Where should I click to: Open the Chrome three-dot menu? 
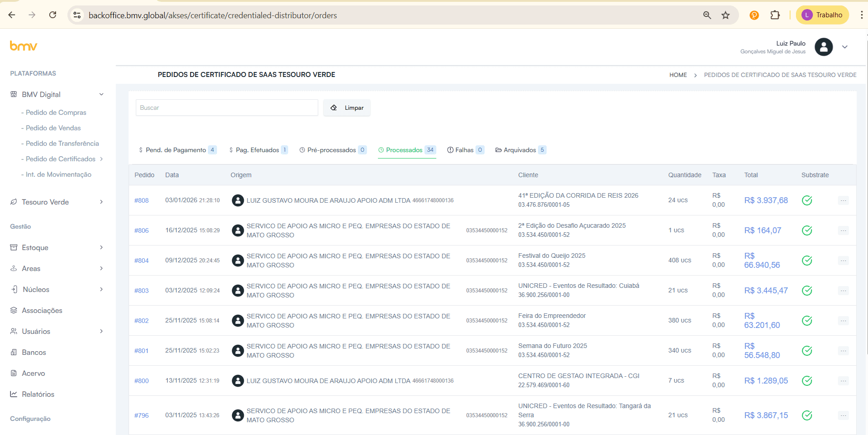point(861,15)
